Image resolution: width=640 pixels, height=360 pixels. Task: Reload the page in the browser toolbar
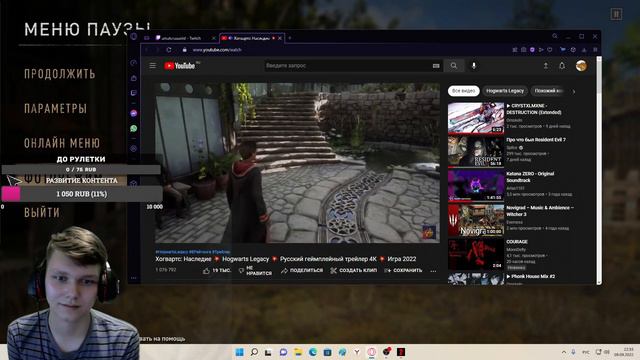pos(169,50)
